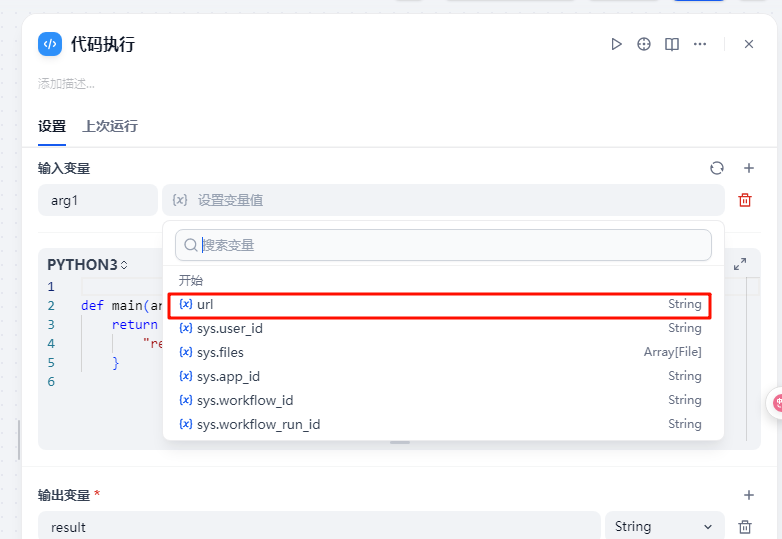Open the PYTHON3 language selector

click(88, 265)
